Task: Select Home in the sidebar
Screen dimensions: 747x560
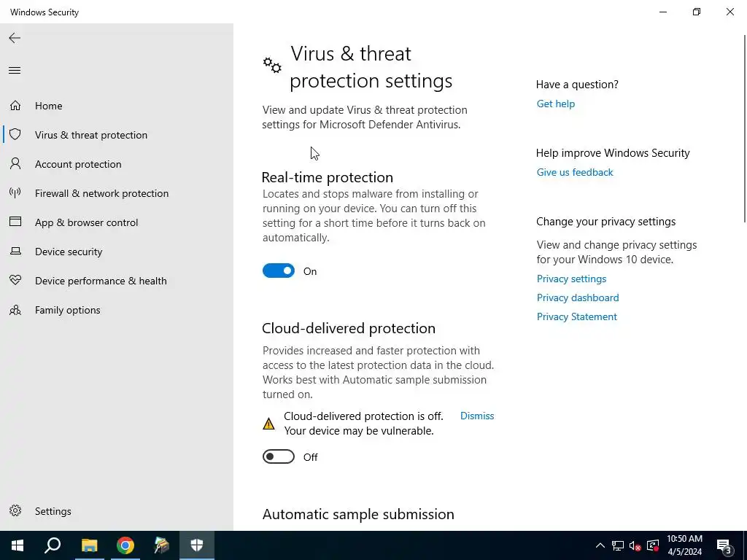Action: (49, 106)
